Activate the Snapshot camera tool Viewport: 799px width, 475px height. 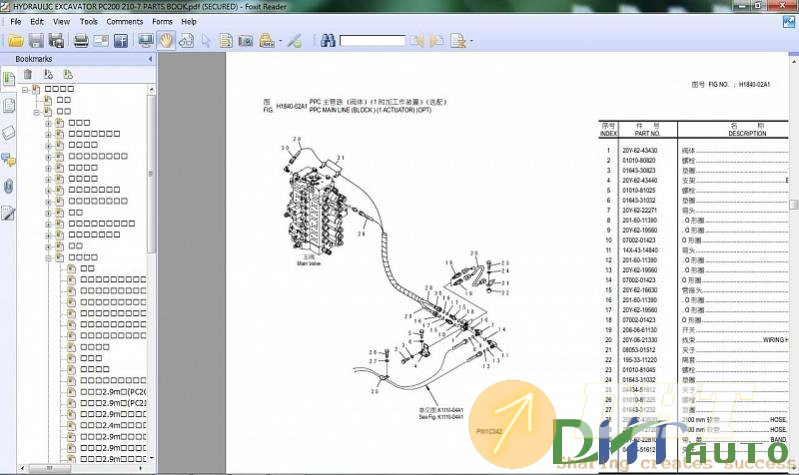(x=246, y=41)
